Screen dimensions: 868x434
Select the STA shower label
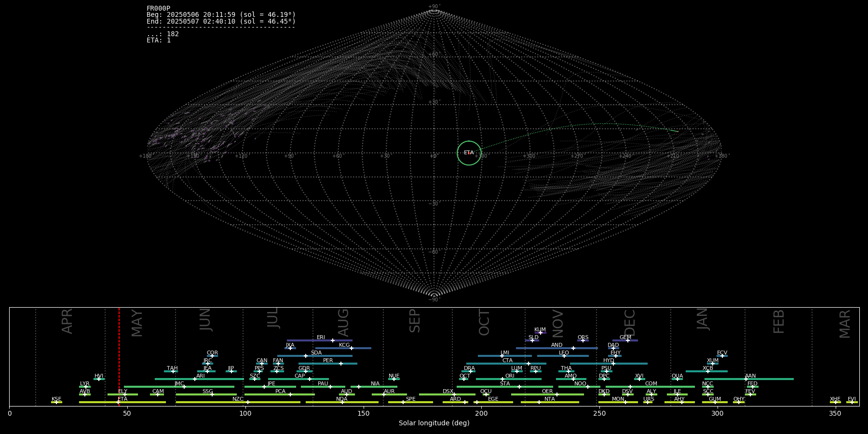(505, 384)
